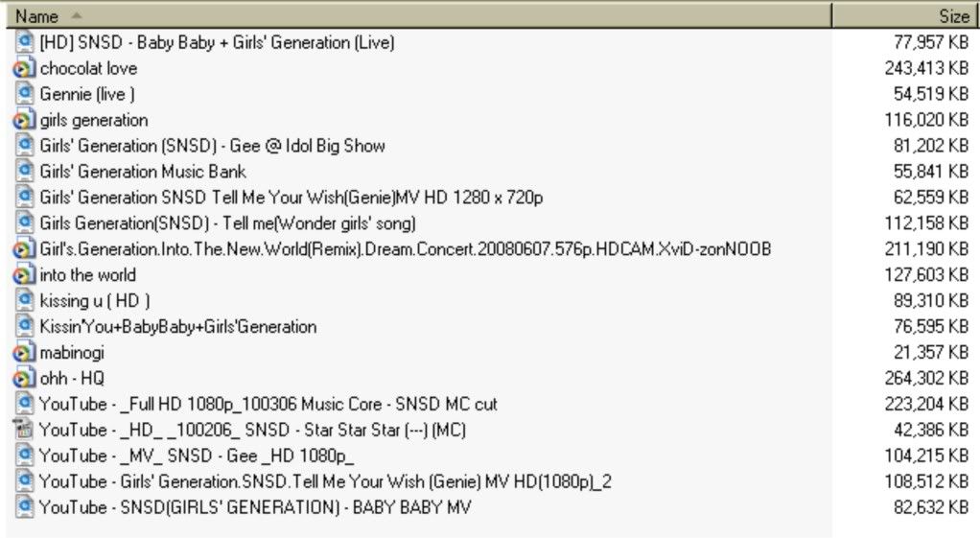Screen dimensions: 980x538
Task: Select the 'Girl's.Generation.Into.The.New.World(Remix)' file name
Action: [405, 249]
